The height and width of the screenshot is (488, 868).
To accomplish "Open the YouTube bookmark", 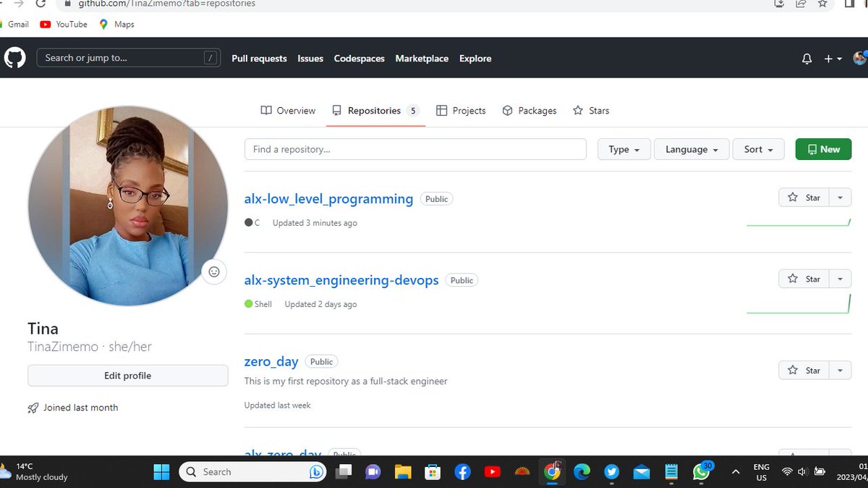I will tap(64, 24).
